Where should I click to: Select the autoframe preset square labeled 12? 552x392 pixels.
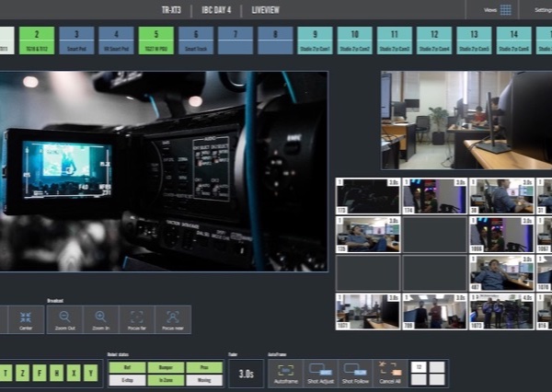(x=419, y=367)
